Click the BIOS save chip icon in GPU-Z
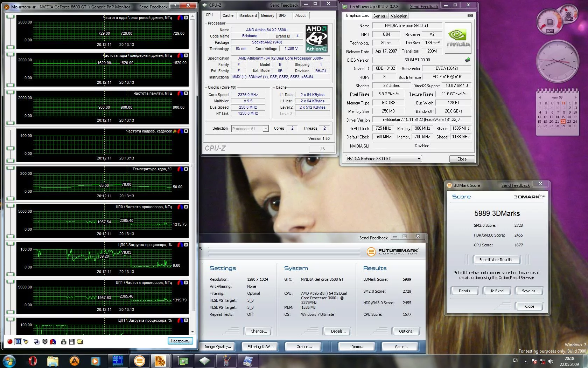Image resolution: width=588 pixels, height=368 pixels. 467,60
